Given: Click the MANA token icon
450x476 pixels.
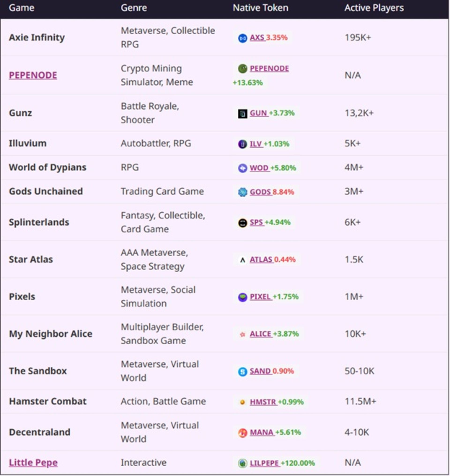Looking at the screenshot, I should point(242,433).
